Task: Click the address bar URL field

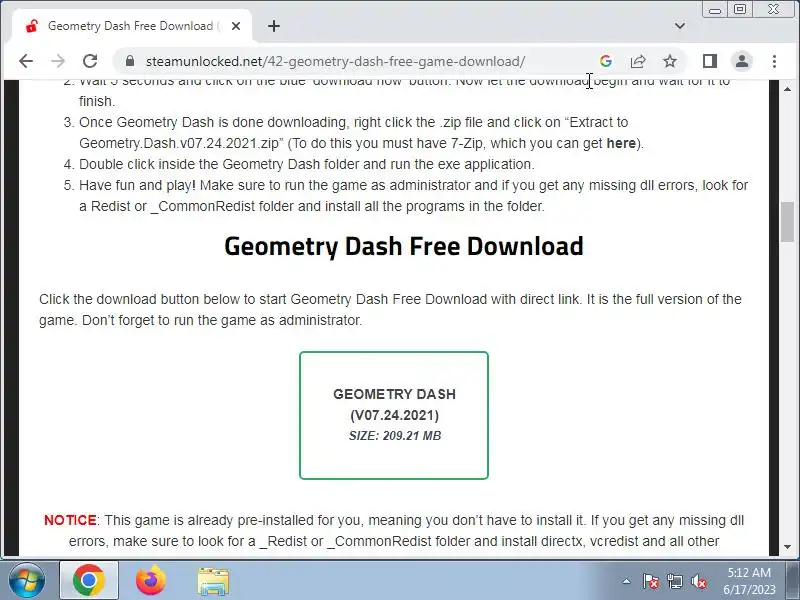Action: pyautogui.click(x=335, y=61)
